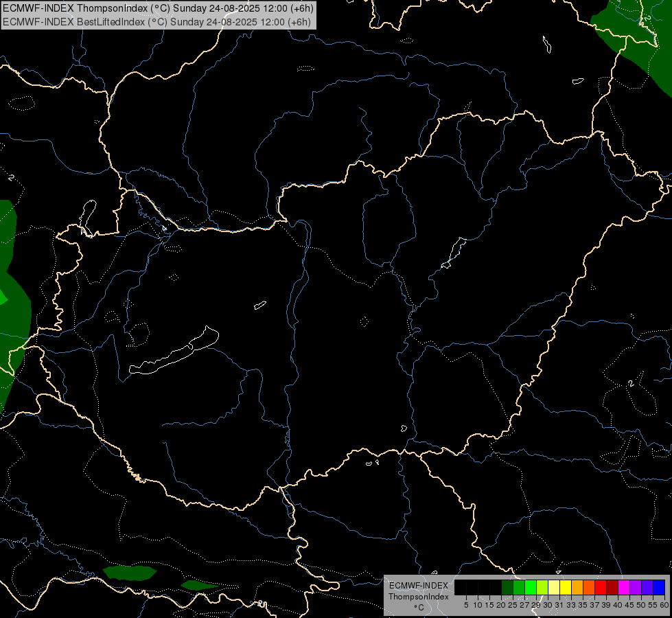Image resolution: width=672 pixels, height=618 pixels.
Task: Click Lake Balaton outline on the map
Action: pyautogui.click(x=174, y=351)
